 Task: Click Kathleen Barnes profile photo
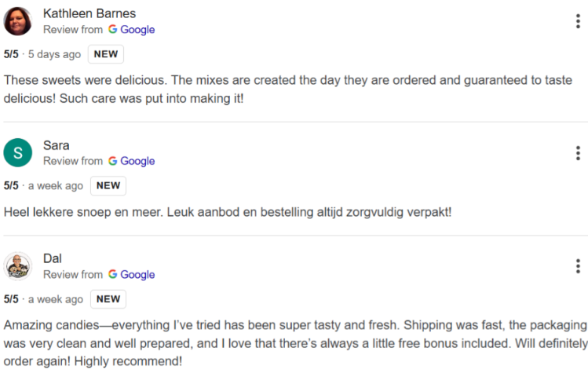[x=18, y=21]
